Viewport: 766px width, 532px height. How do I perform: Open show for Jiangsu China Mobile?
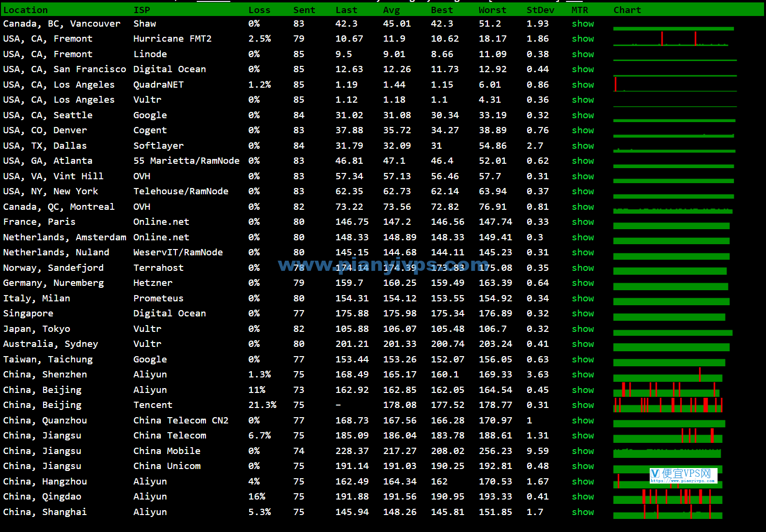(x=583, y=451)
